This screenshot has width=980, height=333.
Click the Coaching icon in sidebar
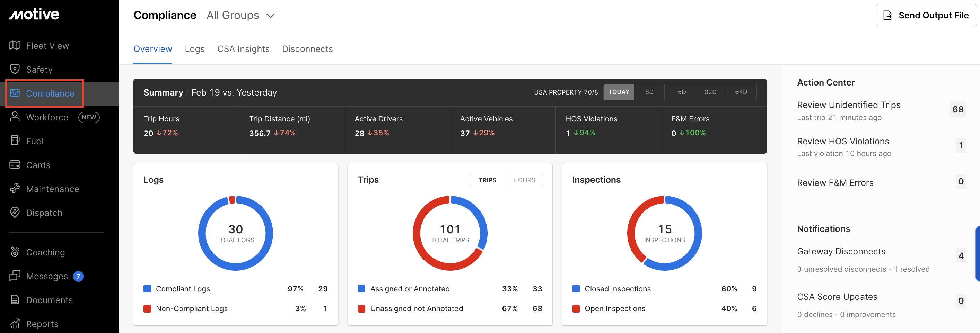coord(15,252)
